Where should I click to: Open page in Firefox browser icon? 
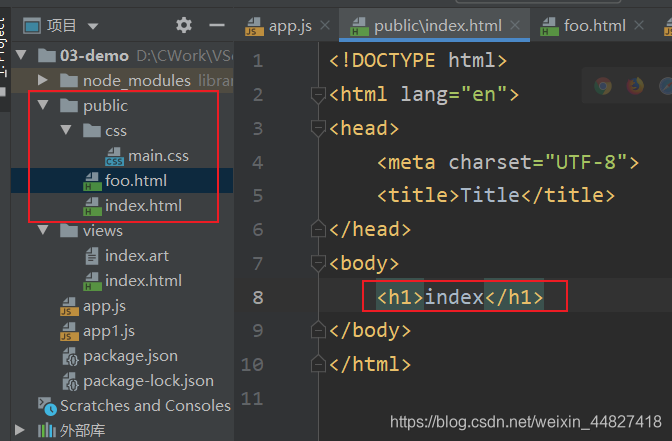pyautogui.click(x=635, y=86)
